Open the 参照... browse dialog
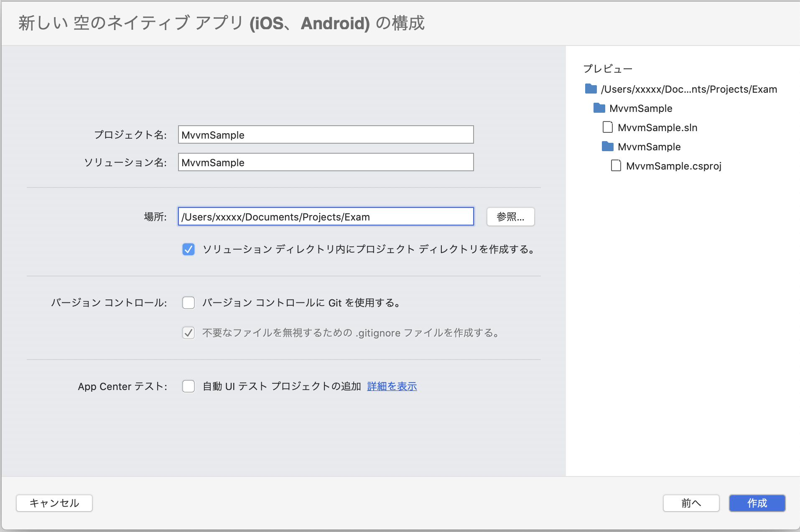Viewport: 800px width, 532px height. [510, 216]
